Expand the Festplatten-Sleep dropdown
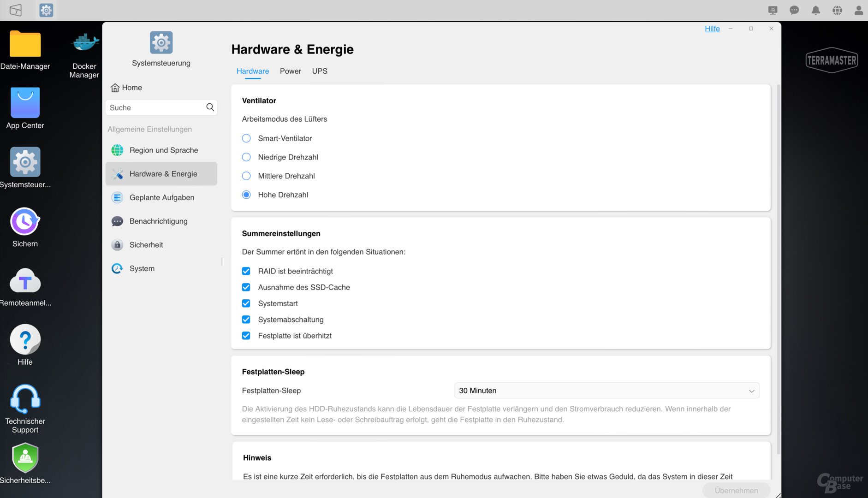Screen dimensions: 868x498 [606, 391]
